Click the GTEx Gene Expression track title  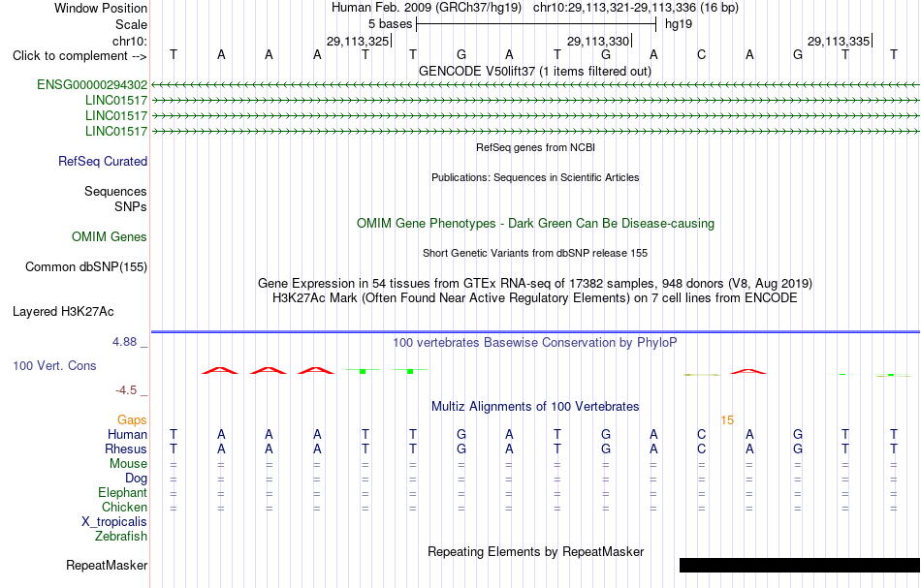535,284
